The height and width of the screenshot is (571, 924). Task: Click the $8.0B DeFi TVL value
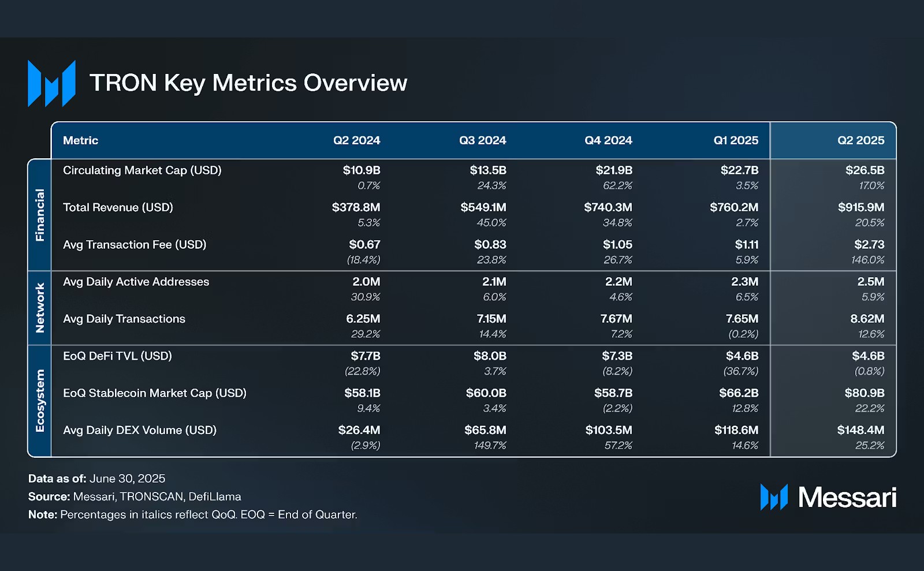(490, 356)
